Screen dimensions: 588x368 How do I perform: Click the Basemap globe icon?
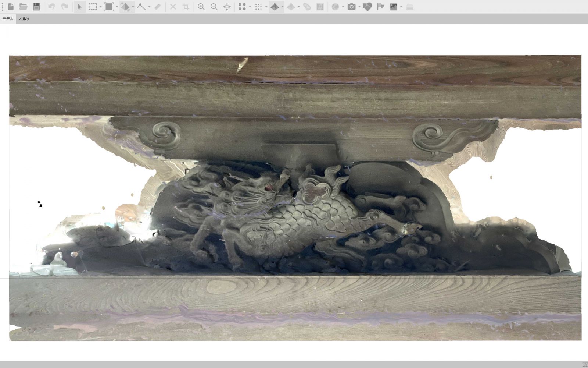pos(335,7)
